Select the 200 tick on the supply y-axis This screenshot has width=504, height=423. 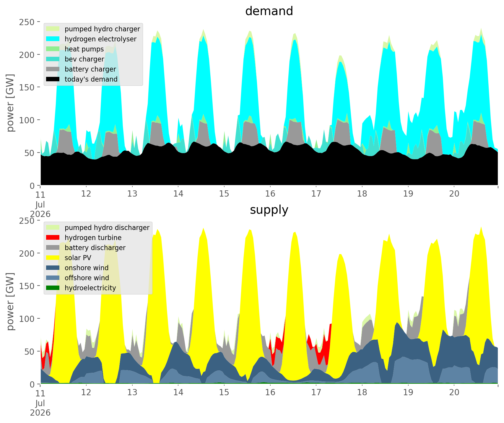(x=27, y=253)
